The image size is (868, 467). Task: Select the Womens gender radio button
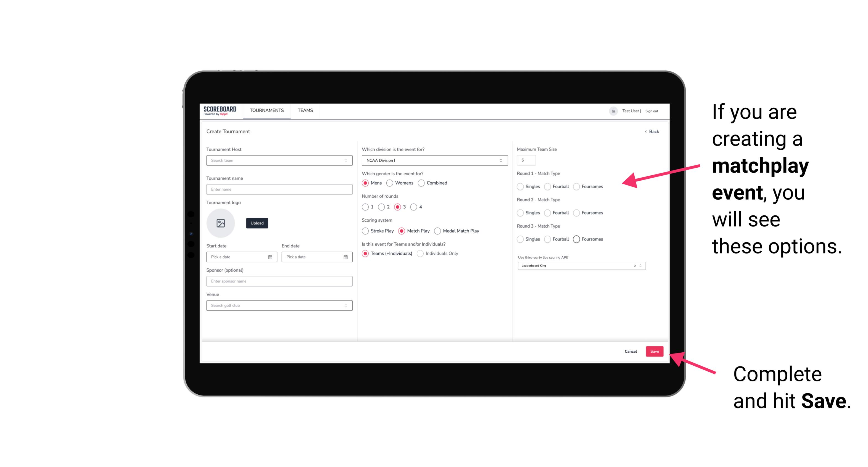tap(391, 183)
